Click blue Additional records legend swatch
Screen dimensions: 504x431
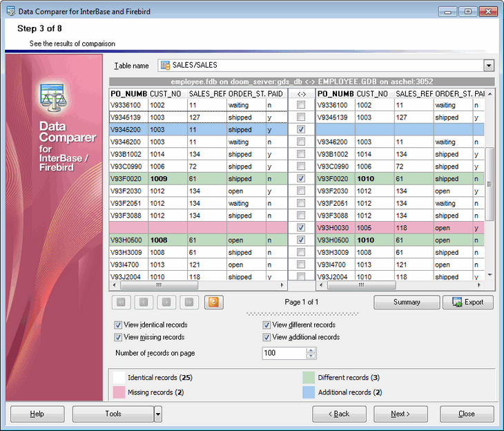click(x=309, y=392)
